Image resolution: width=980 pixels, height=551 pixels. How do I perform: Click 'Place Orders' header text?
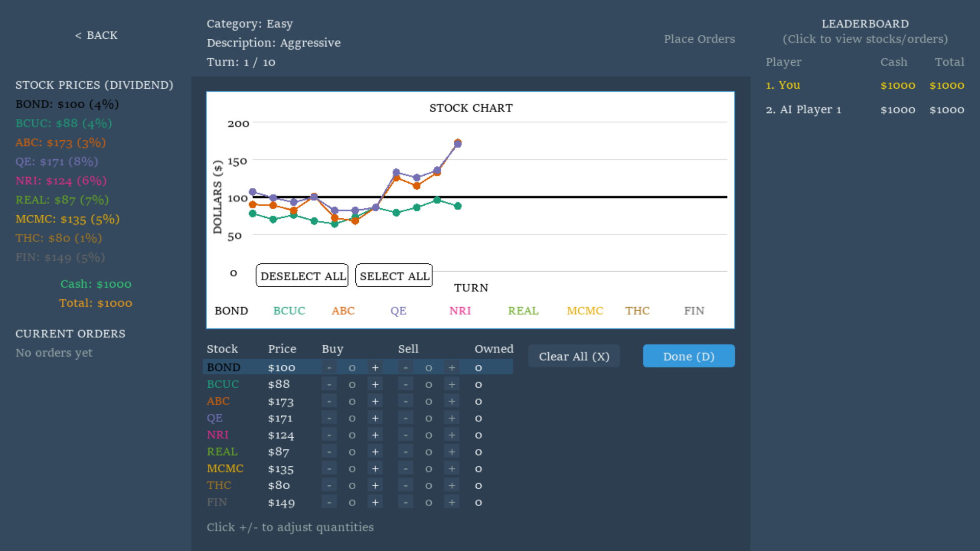(699, 39)
